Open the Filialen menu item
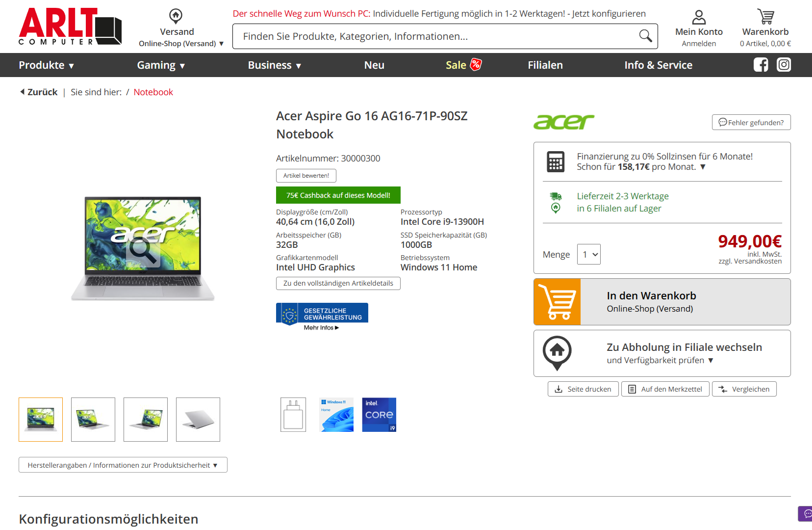This screenshot has height=530, width=812. pyautogui.click(x=545, y=65)
